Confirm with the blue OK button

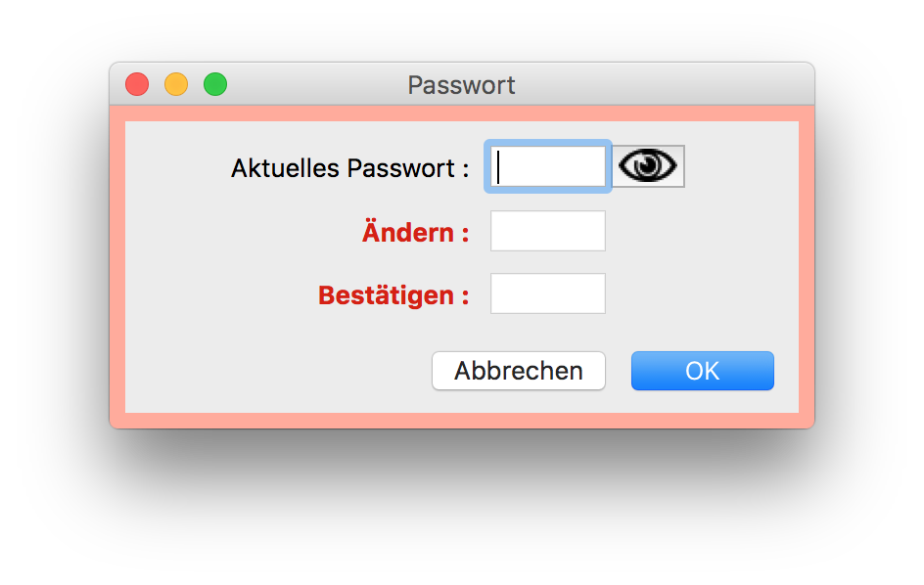point(703,371)
